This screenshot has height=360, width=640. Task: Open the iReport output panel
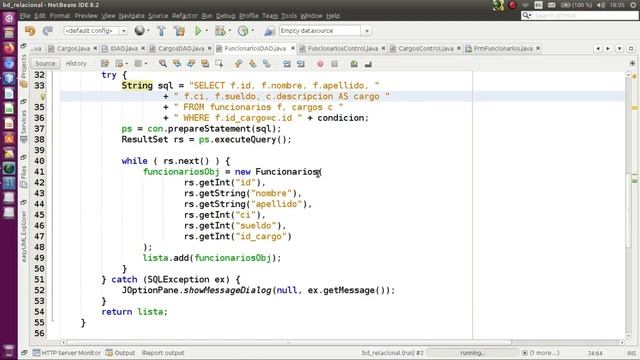163,353
